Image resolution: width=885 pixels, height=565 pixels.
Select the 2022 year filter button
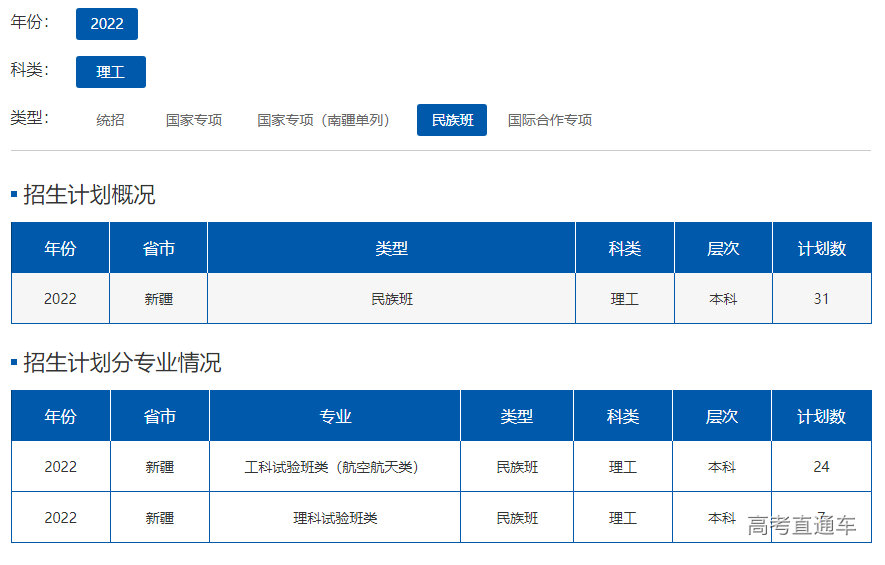[x=107, y=24]
